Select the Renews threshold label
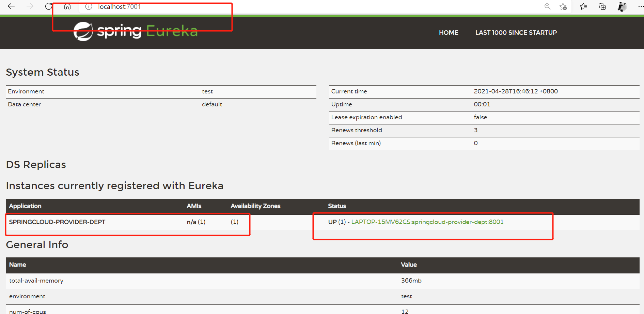Viewport: 644px width, 314px height. coord(357,130)
